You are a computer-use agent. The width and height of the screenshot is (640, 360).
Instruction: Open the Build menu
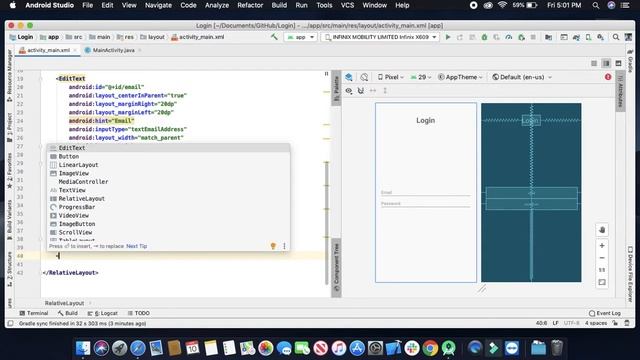pos(279,5)
